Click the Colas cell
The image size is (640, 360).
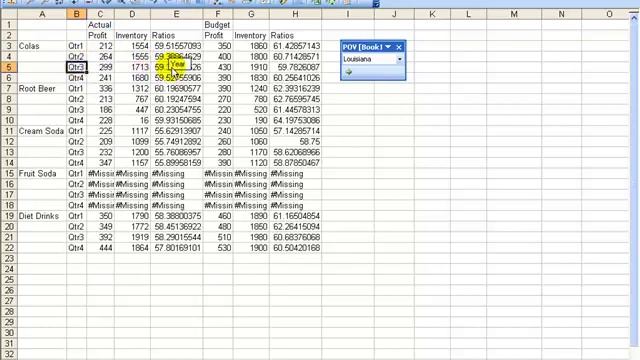[42, 46]
